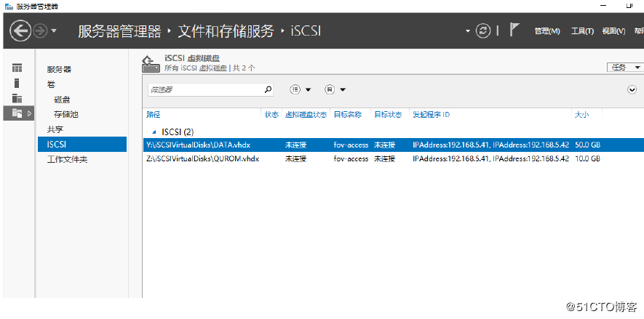Screen dimensions: 644x319
Task: Open the saved queries dropdown
Action: tap(335, 89)
